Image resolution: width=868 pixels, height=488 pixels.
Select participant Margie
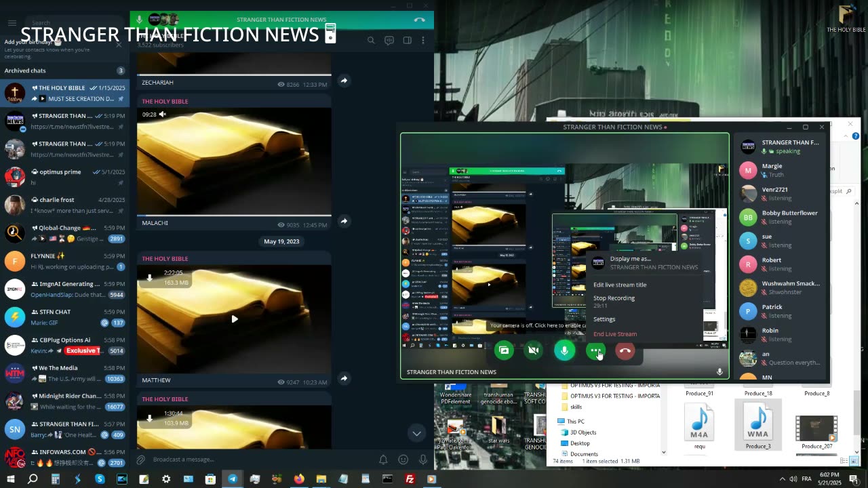[x=781, y=170]
